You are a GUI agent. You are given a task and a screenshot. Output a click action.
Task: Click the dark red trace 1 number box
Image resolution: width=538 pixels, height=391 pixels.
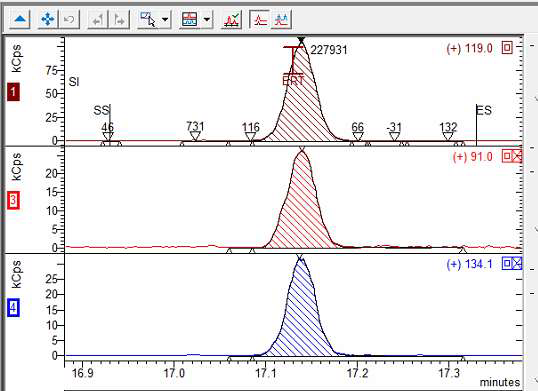(x=13, y=92)
